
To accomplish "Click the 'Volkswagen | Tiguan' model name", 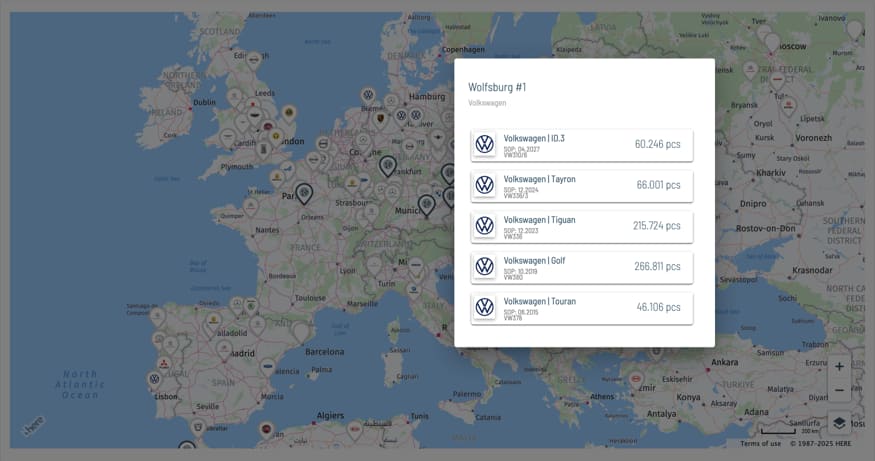I will coord(539,220).
